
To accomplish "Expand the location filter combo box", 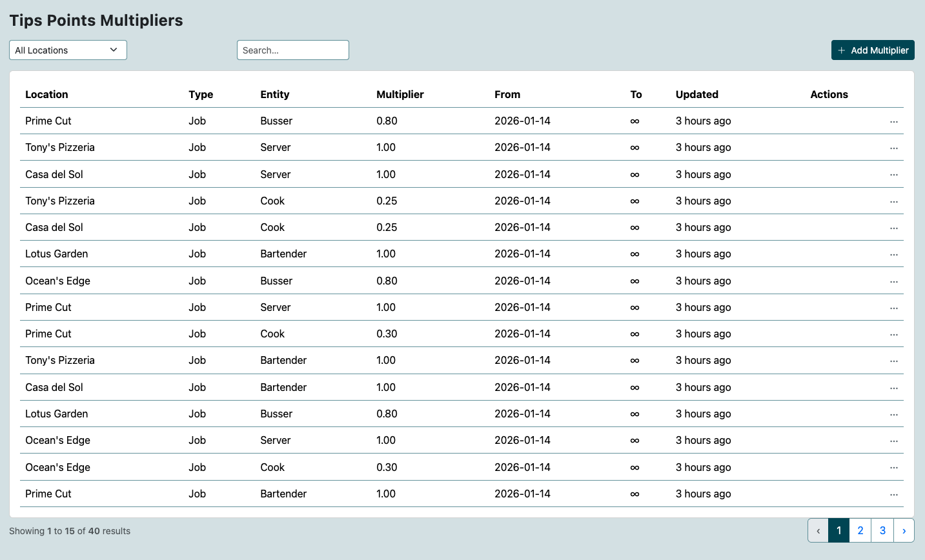I will pos(68,50).
